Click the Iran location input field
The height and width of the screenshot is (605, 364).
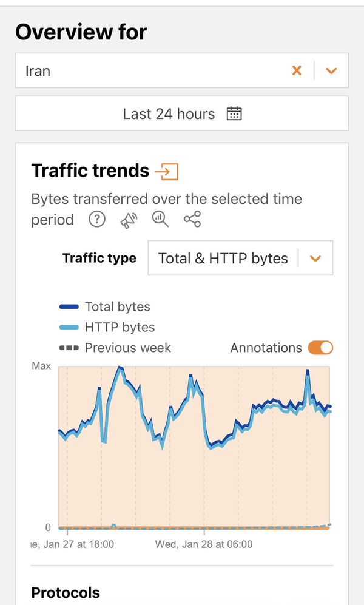click(152, 71)
